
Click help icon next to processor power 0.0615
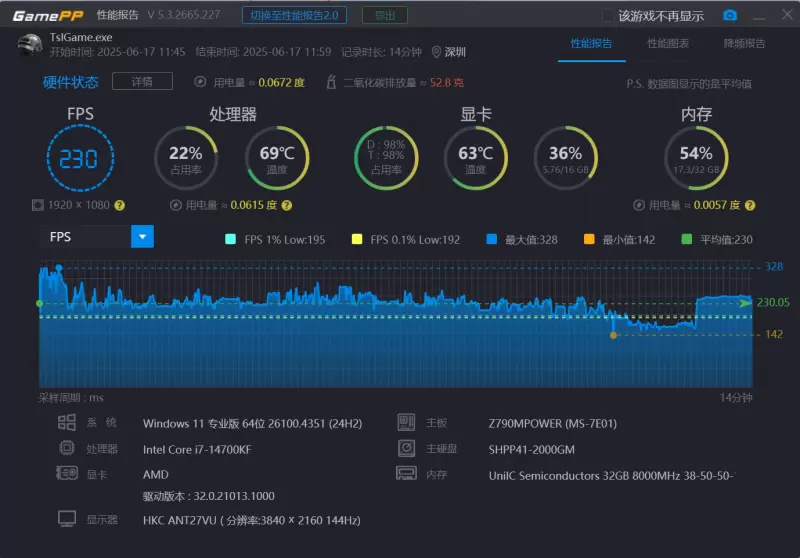tap(286, 205)
